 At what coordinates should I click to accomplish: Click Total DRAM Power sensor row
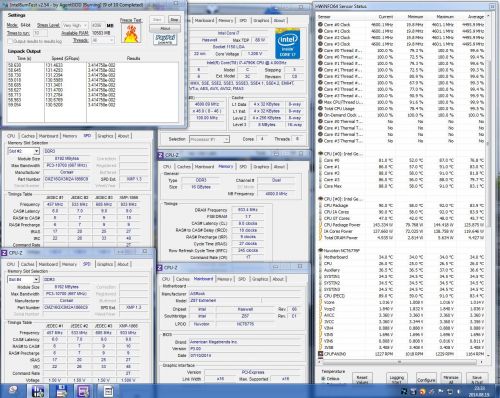[x=402, y=238]
